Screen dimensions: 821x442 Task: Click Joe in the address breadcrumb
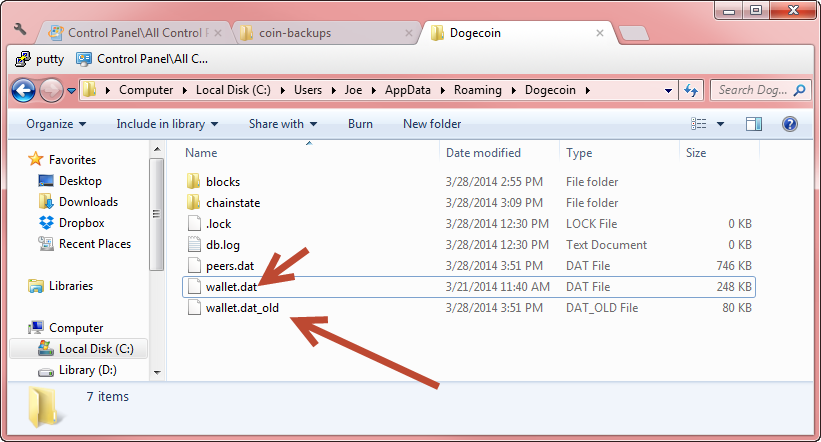(x=353, y=90)
